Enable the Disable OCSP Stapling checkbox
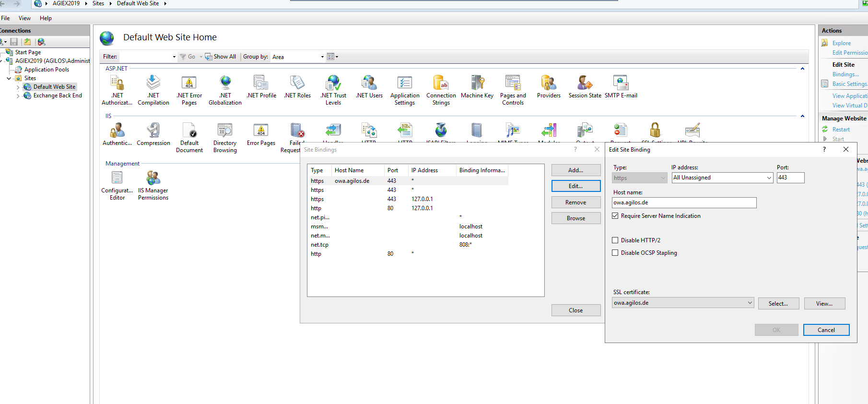This screenshot has height=404, width=868. coord(615,253)
